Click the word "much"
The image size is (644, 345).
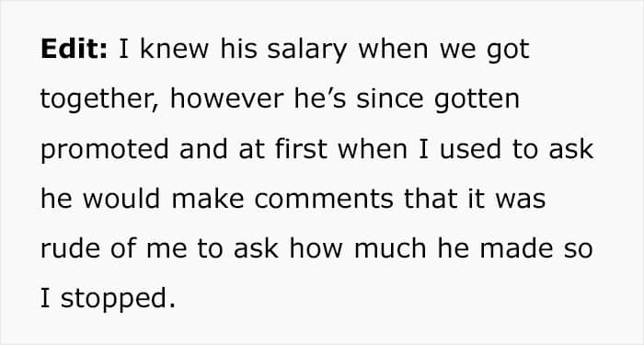[390, 248]
